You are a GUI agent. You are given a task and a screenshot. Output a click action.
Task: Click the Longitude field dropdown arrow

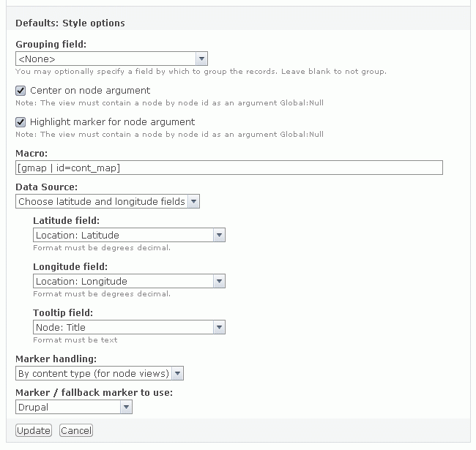coord(219,281)
